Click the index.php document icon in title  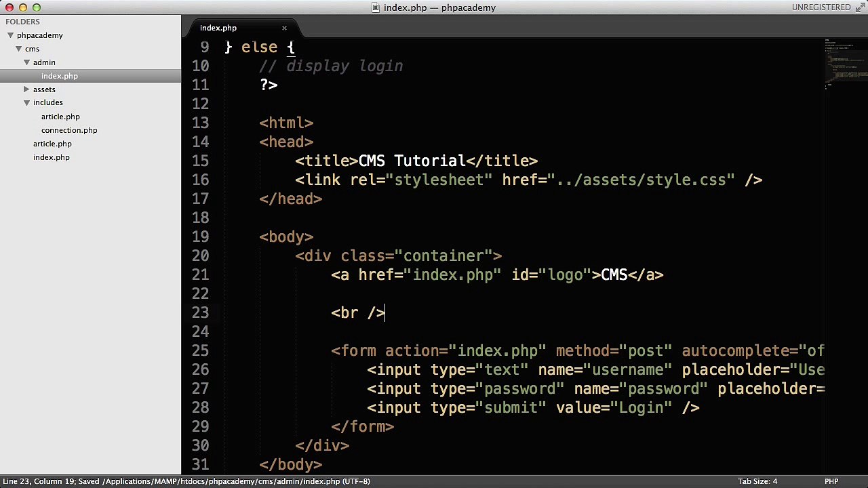375,7
